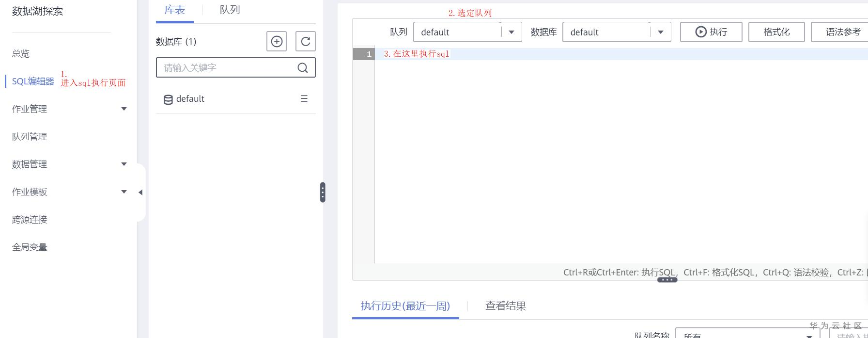Select the default database row

click(x=236, y=99)
